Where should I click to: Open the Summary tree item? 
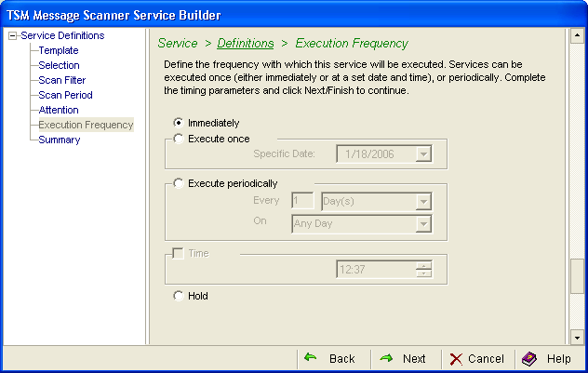click(x=60, y=140)
